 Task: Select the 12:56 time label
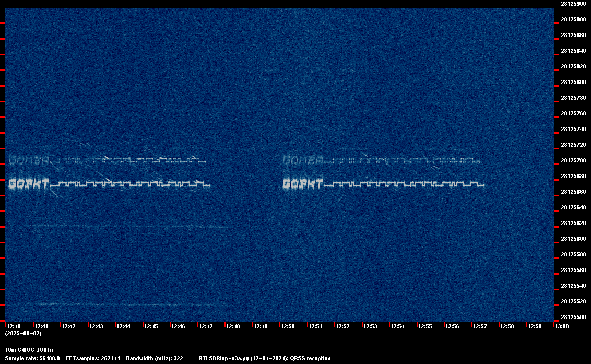452,326
